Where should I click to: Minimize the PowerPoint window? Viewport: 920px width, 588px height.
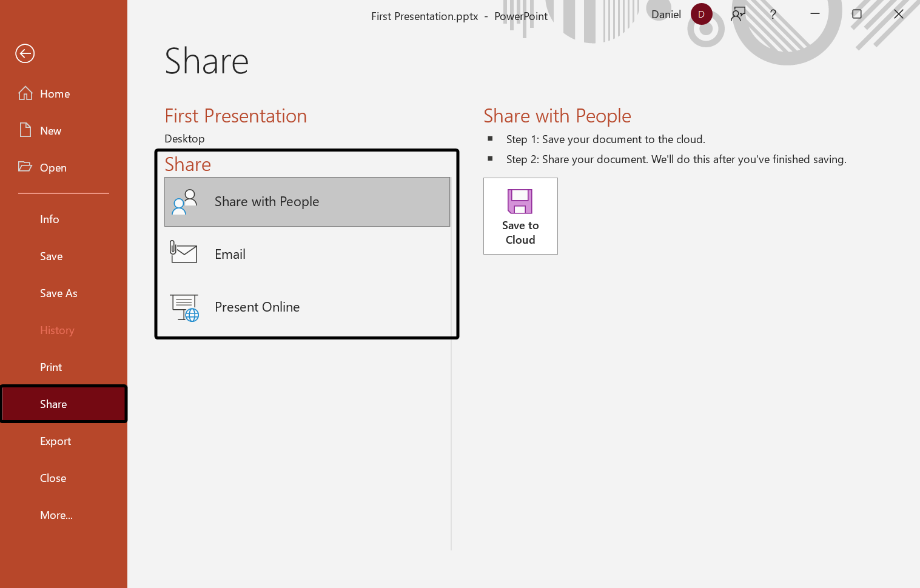pos(815,14)
